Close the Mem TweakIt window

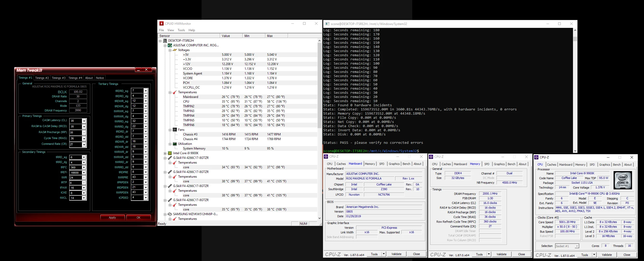(146, 70)
